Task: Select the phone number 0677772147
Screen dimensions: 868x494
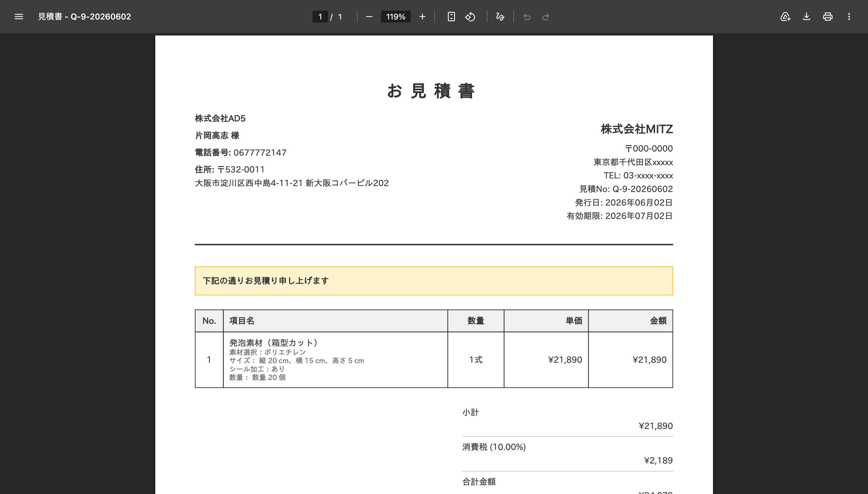Action: 260,152
